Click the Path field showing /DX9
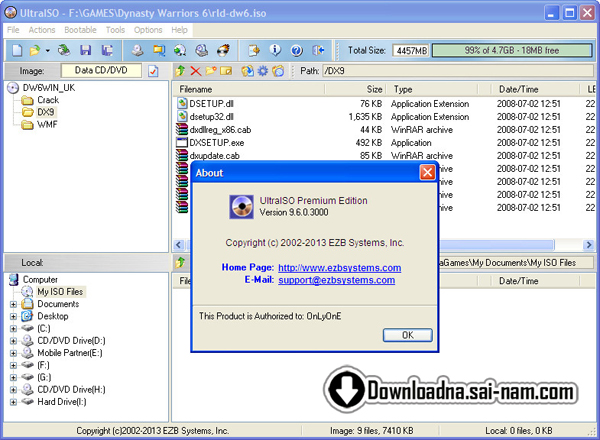The width and height of the screenshot is (600, 440). pyautogui.click(x=458, y=71)
